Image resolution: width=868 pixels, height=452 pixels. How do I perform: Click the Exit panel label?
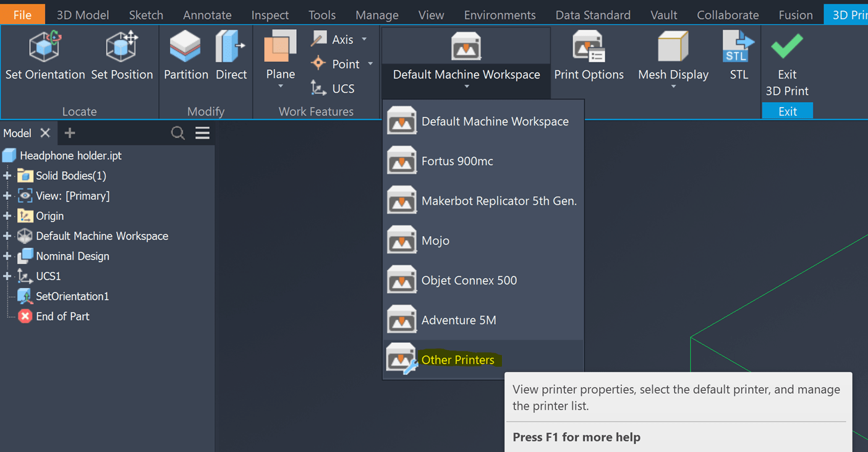[x=788, y=111]
